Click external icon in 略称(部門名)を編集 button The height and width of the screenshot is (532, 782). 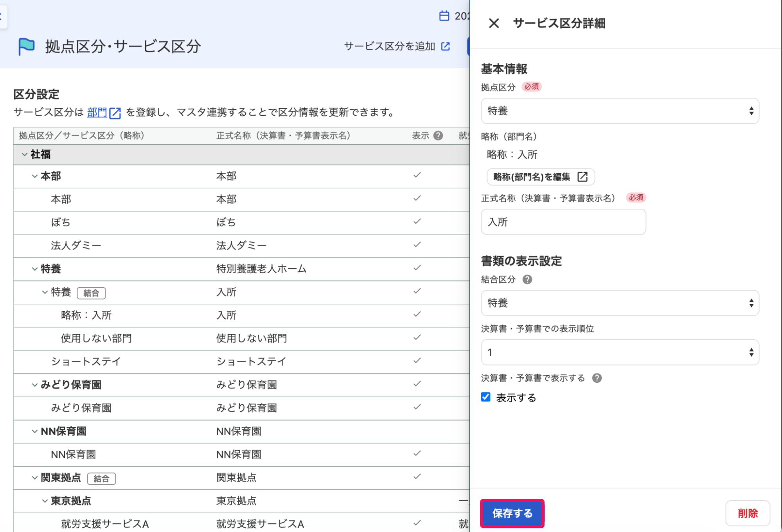[582, 177]
